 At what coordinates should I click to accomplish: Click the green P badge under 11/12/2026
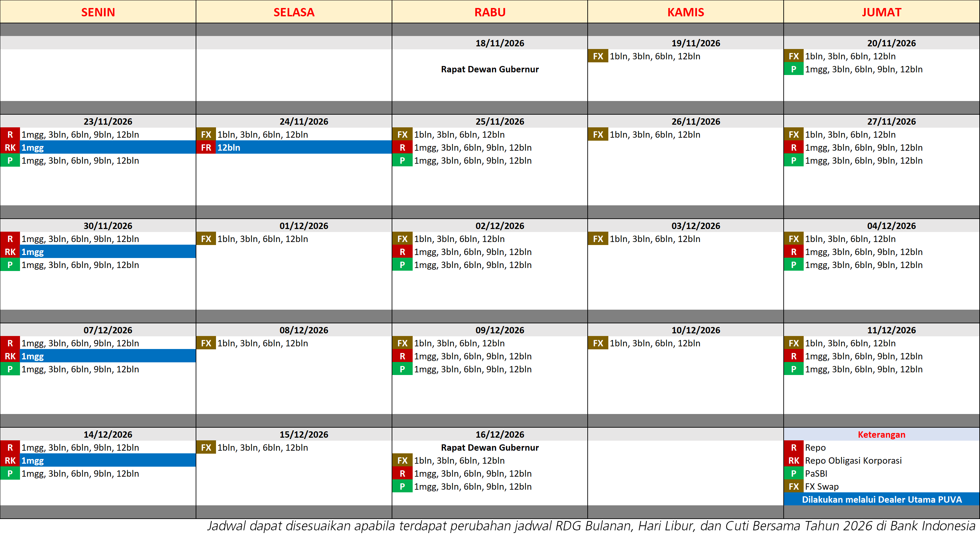click(794, 369)
